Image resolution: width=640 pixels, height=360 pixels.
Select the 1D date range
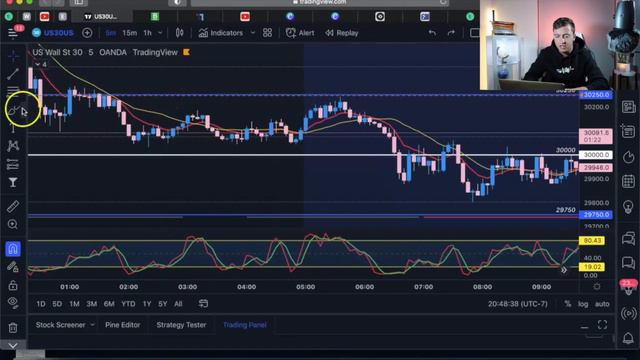41,304
